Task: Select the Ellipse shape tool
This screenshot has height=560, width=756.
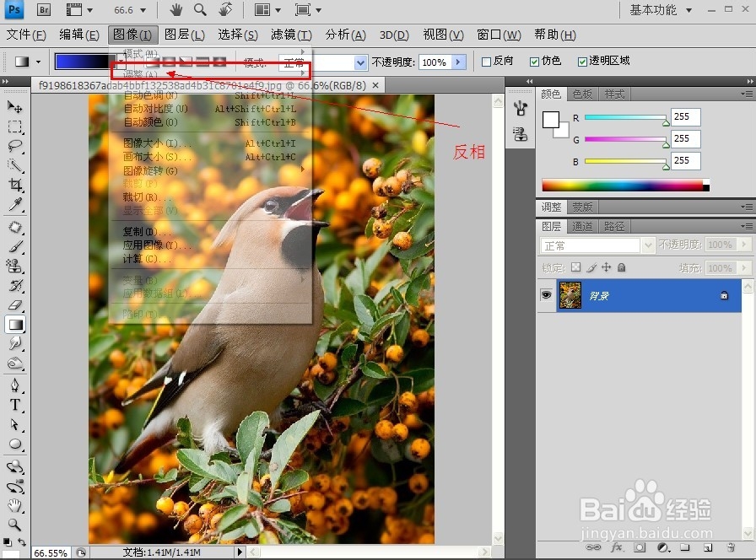Action: (15, 444)
